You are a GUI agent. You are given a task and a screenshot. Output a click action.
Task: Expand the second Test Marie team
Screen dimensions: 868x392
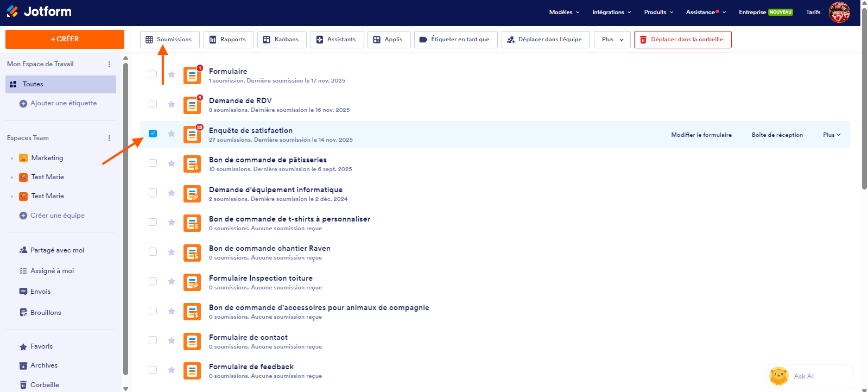pyautogui.click(x=12, y=197)
